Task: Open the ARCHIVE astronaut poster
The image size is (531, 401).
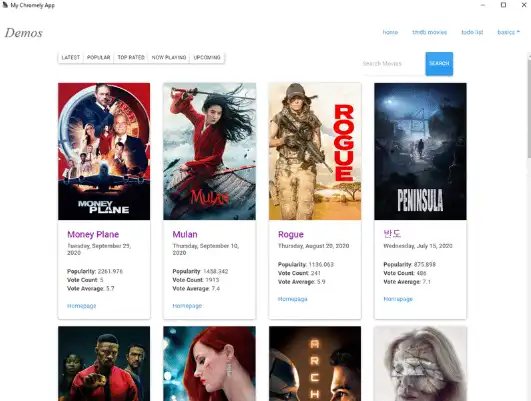Action: (315, 363)
